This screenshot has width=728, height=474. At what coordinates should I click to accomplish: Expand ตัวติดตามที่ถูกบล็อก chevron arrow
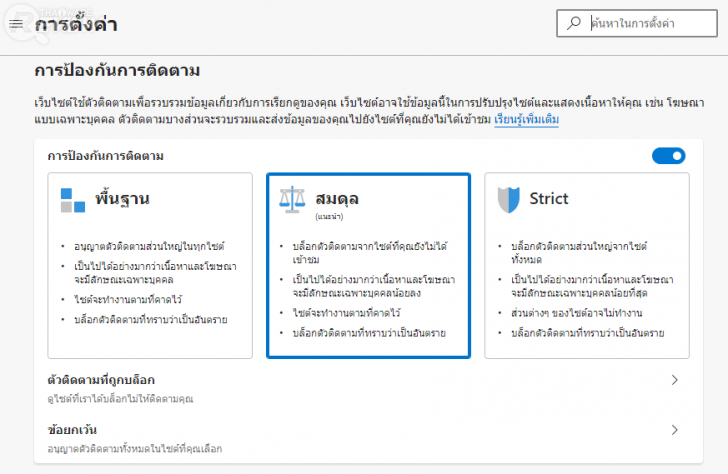coord(675,380)
